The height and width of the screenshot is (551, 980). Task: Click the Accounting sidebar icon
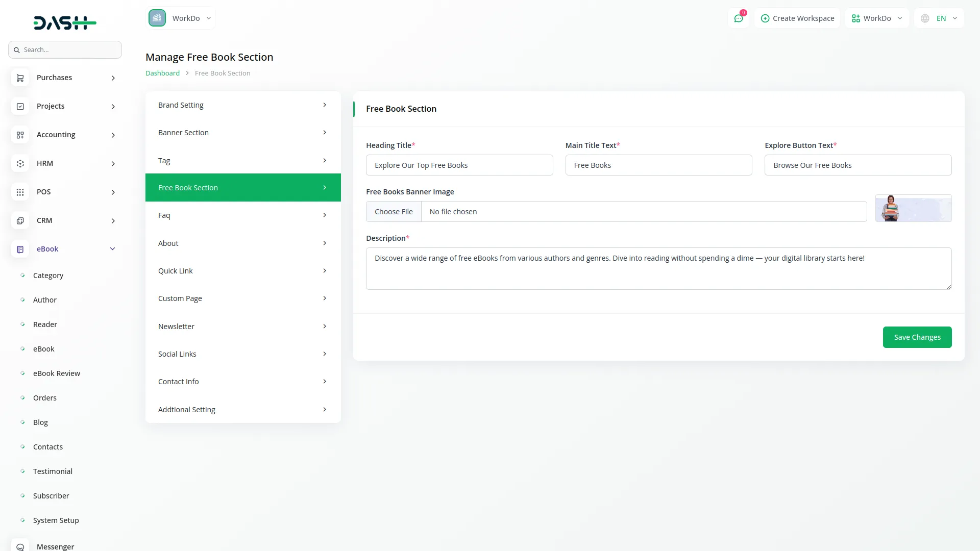(x=20, y=135)
